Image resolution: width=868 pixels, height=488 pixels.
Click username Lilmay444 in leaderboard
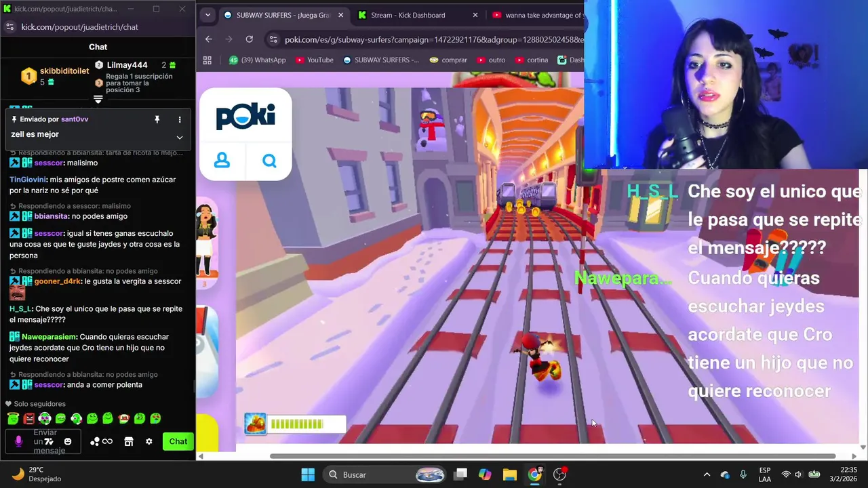tap(127, 65)
